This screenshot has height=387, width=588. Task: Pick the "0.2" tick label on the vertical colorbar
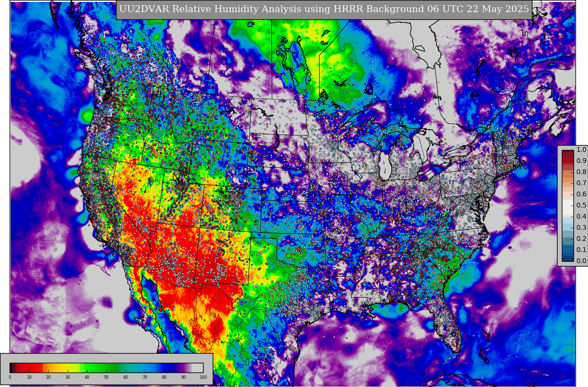tap(581, 239)
